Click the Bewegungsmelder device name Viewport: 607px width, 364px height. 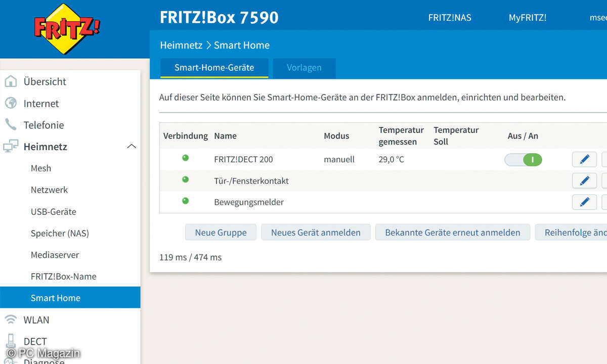pos(249,202)
